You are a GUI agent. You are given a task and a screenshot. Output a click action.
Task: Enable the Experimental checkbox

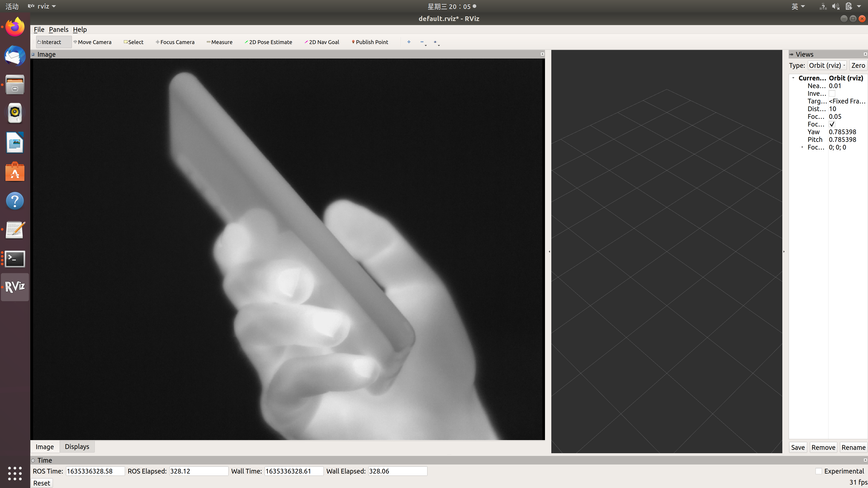click(818, 471)
